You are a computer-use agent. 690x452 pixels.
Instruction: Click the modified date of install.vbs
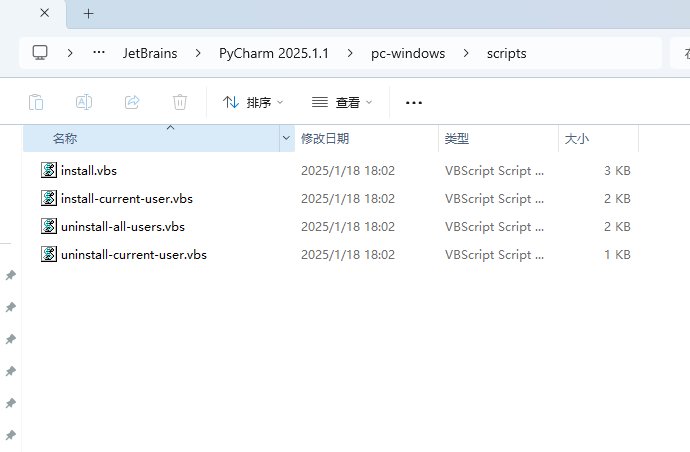coord(348,171)
